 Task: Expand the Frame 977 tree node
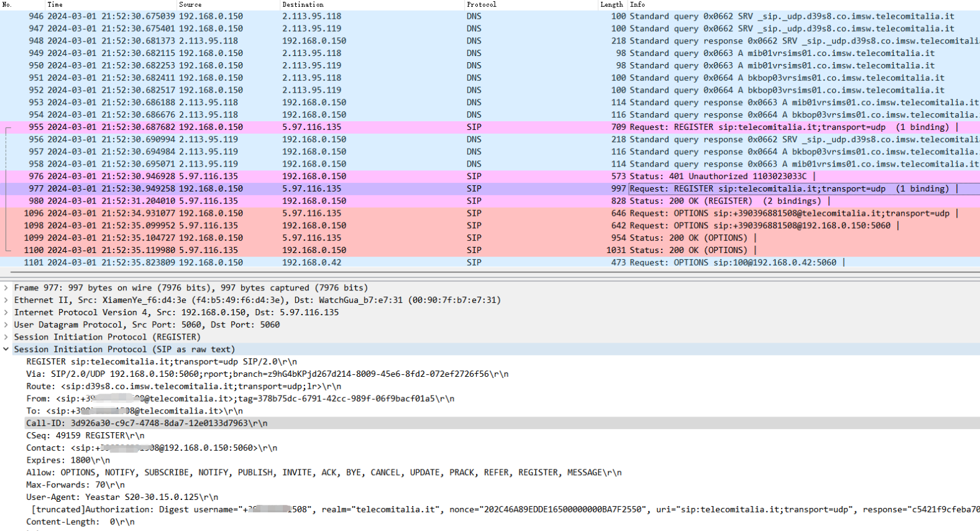click(6, 288)
